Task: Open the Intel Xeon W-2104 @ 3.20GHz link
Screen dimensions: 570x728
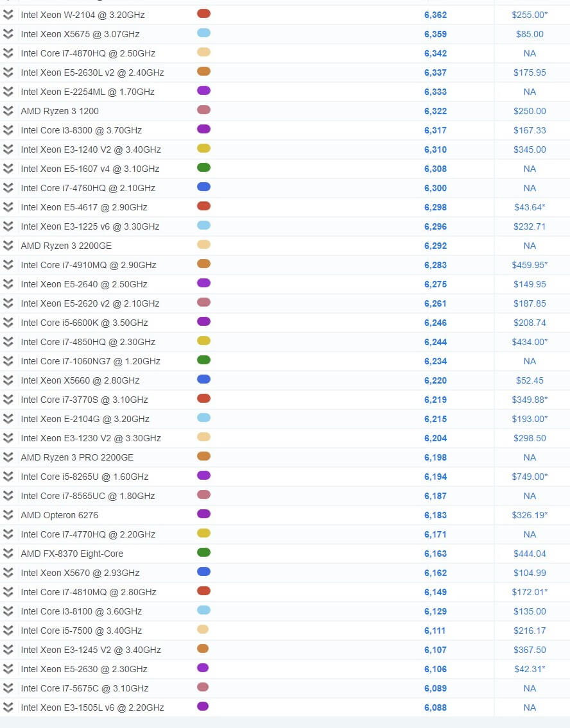Action: (x=83, y=15)
